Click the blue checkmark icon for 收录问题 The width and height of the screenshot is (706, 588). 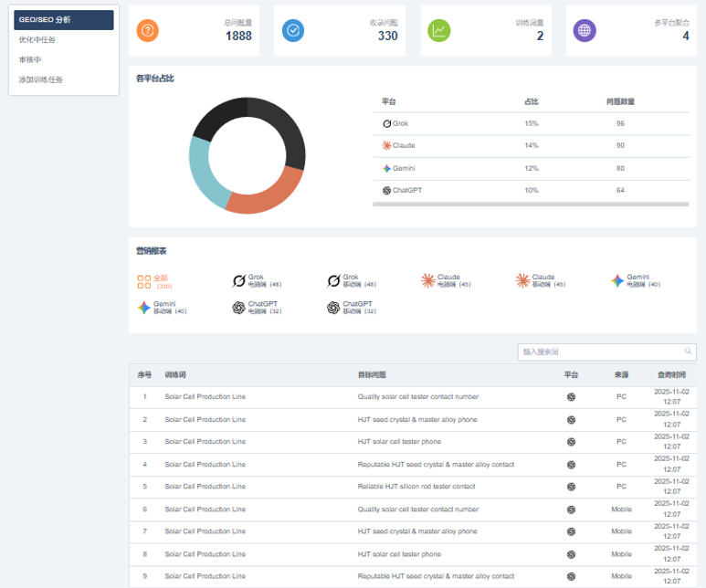click(x=293, y=30)
